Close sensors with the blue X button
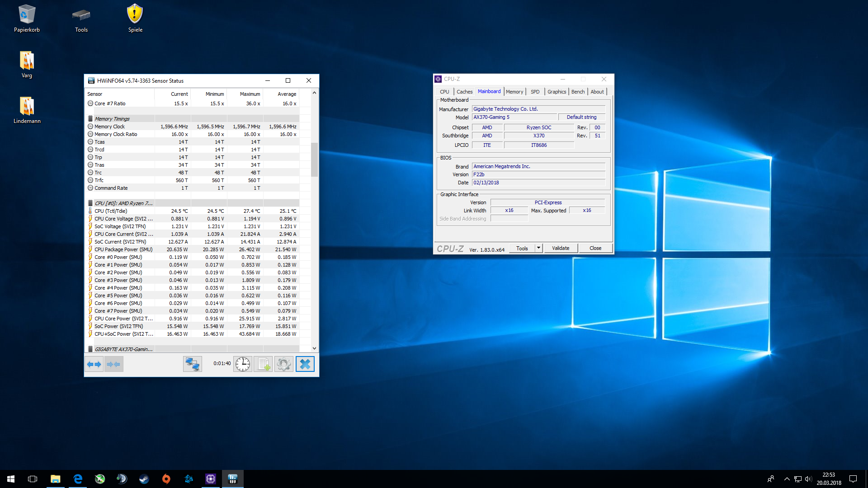Viewport: 868px width, 488px height. (x=305, y=364)
